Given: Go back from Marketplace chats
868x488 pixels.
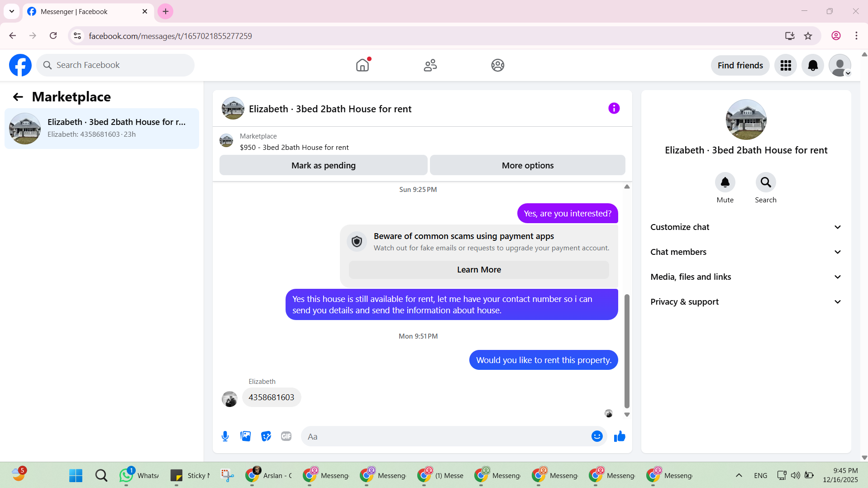Looking at the screenshot, I should [18, 97].
